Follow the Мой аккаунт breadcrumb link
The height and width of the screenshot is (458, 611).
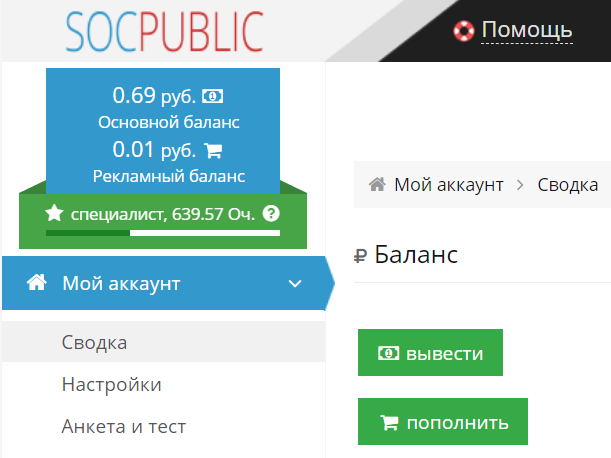pyautogui.click(x=448, y=184)
